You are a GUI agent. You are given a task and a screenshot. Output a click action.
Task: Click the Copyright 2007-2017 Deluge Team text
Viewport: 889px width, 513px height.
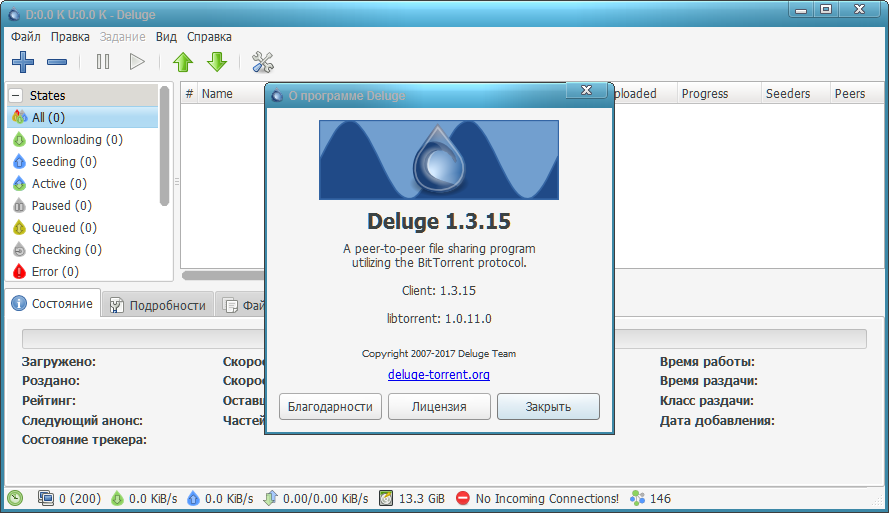tap(439, 354)
